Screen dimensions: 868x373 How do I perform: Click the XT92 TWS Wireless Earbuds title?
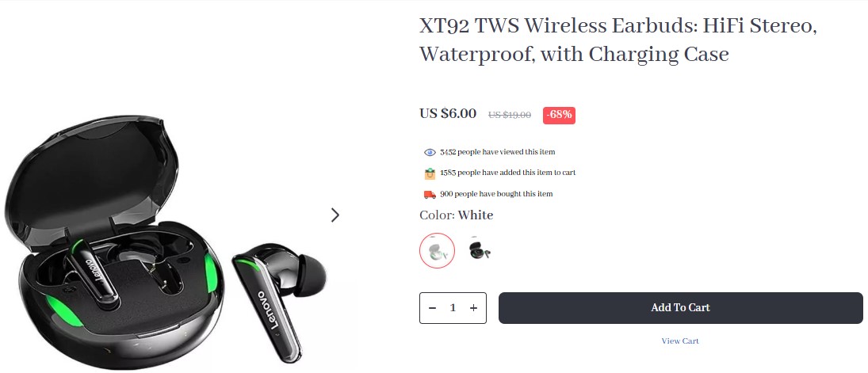point(618,40)
